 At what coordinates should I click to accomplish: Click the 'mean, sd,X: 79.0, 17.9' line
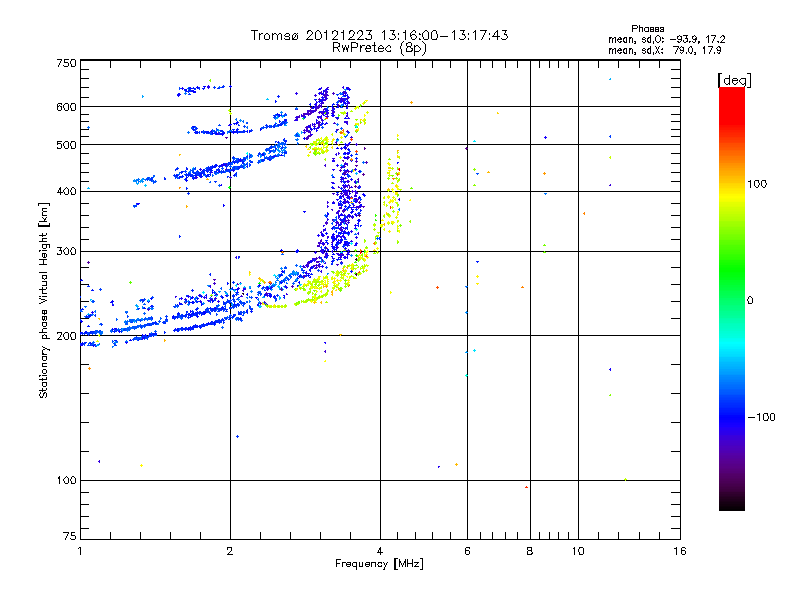(664, 50)
